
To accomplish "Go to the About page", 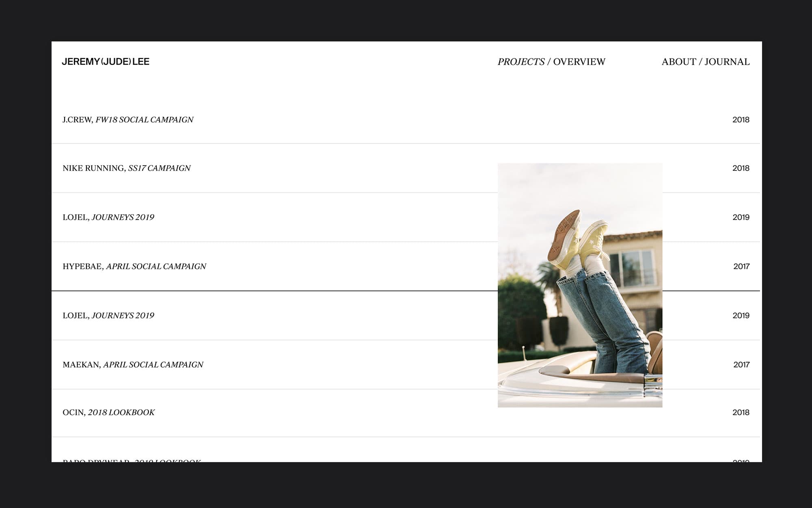I will (678, 62).
